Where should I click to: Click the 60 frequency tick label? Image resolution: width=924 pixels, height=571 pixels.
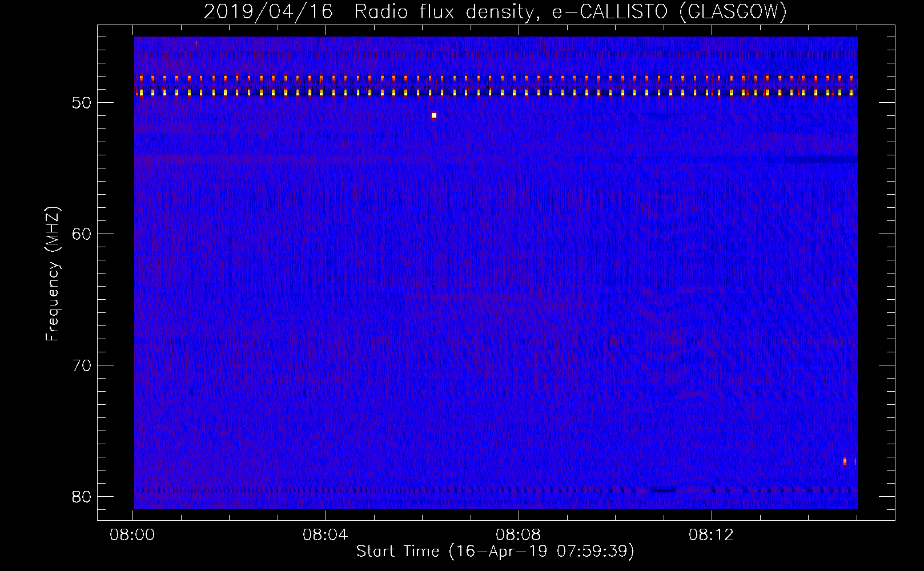coord(82,234)
